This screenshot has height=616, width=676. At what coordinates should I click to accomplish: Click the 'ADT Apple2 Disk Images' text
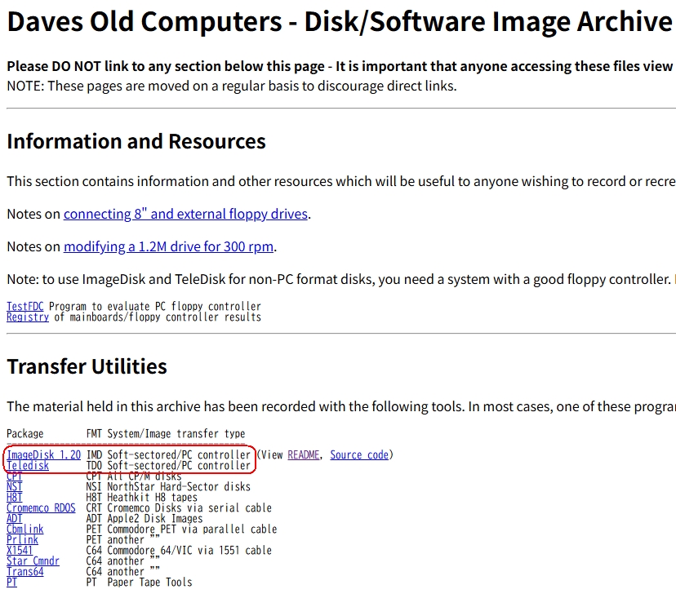pos(145,519)
